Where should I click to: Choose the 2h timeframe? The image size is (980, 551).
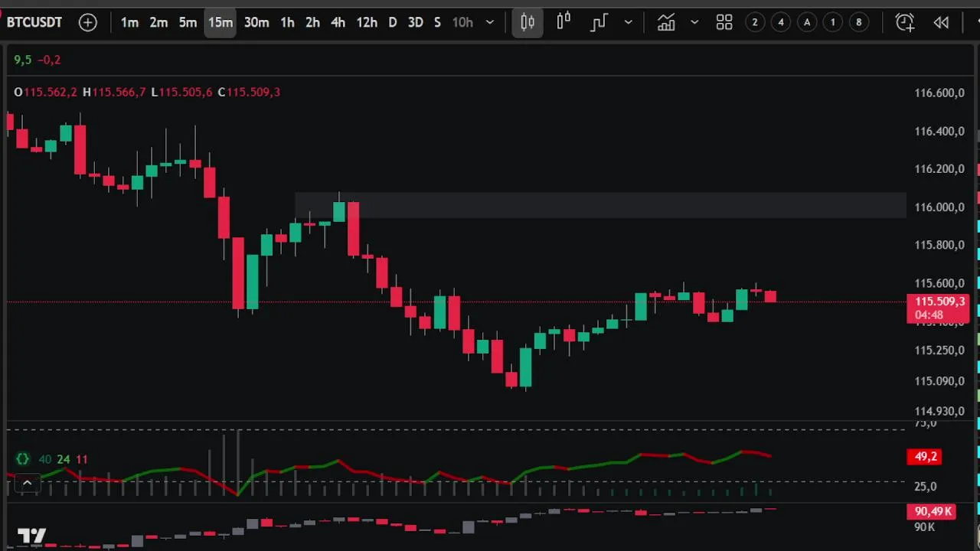[312, 22]
